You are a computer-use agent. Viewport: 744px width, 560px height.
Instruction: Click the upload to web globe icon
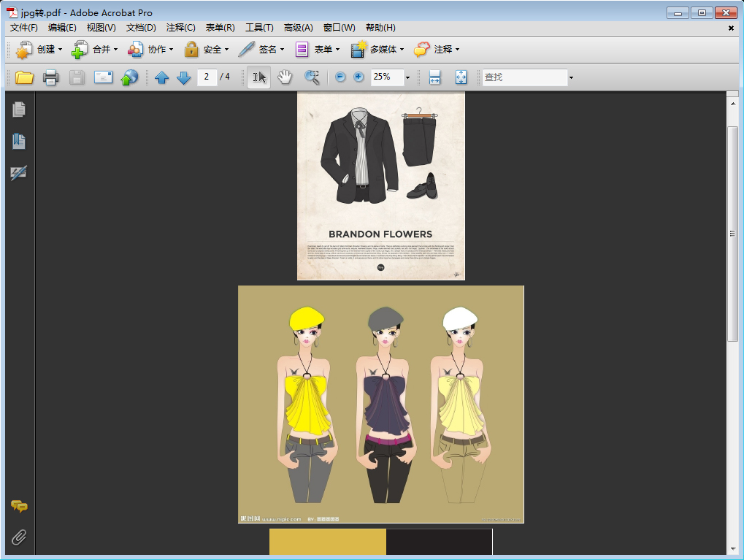[129, 77]
